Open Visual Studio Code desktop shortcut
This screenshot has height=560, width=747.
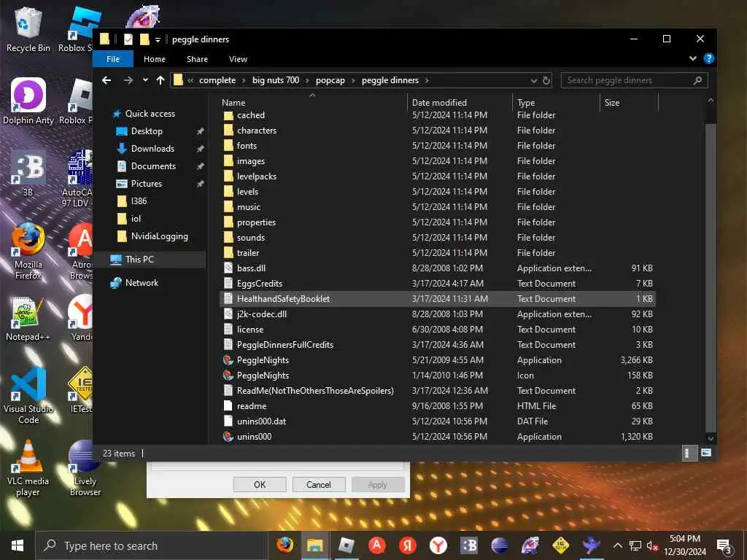click(28, 396)
